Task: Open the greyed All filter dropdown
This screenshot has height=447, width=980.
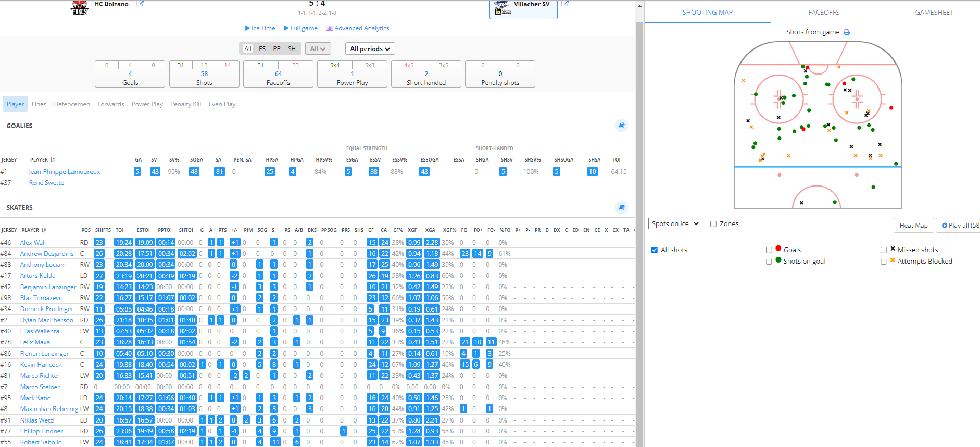Action: coord(318,49)
